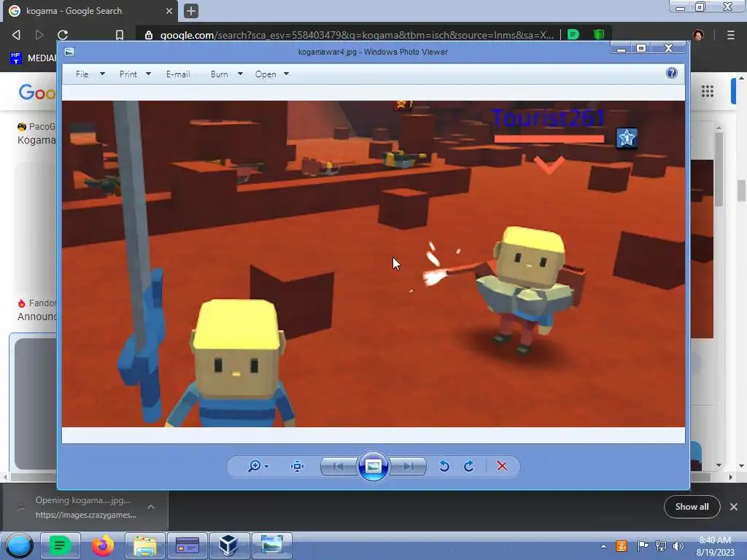The width and height of the screenshot is (747, 560).
Task: Expand the Open dropdown arrow
Action: click(x=286, y=74)
